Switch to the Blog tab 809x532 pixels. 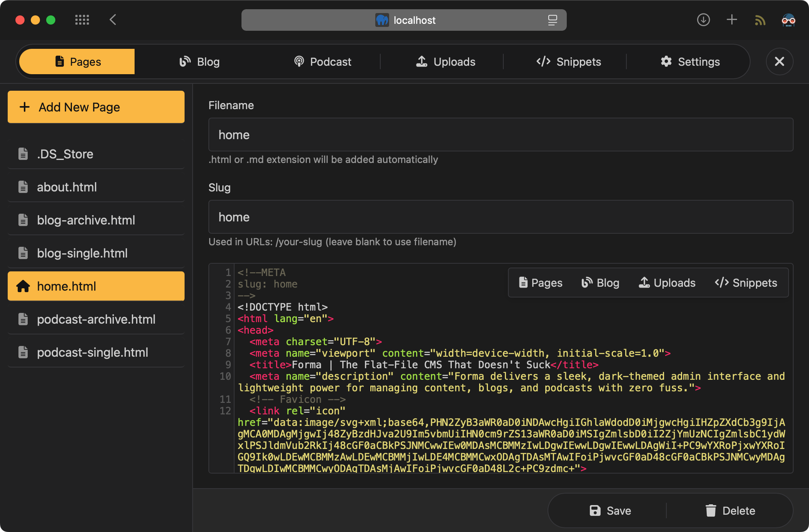(x=199, y=62)
